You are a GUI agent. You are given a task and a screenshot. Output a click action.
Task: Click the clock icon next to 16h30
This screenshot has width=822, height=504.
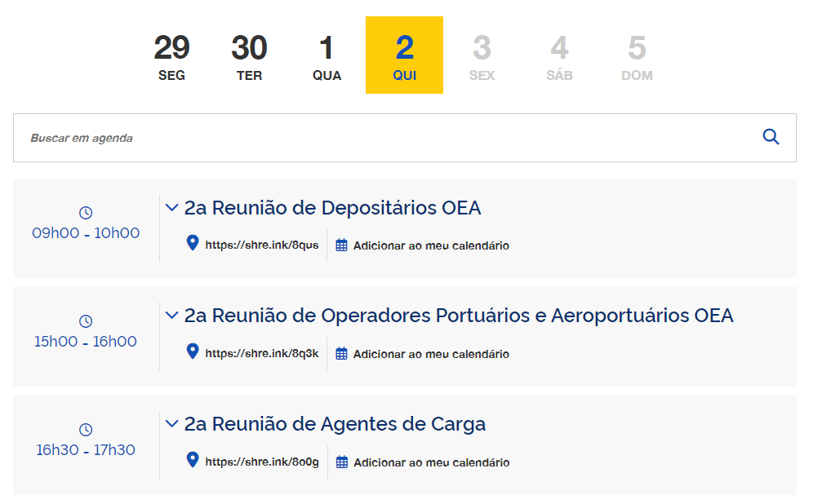86,429
